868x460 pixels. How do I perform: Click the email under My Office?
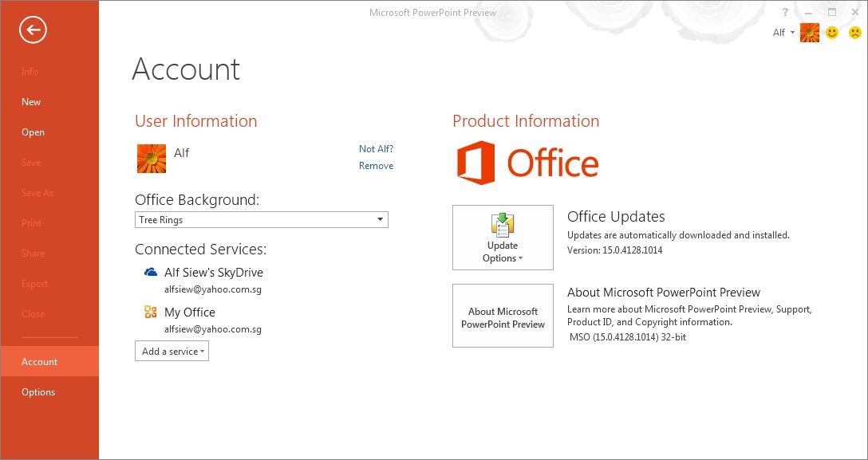pyautogui.click(x=212, y=329)
